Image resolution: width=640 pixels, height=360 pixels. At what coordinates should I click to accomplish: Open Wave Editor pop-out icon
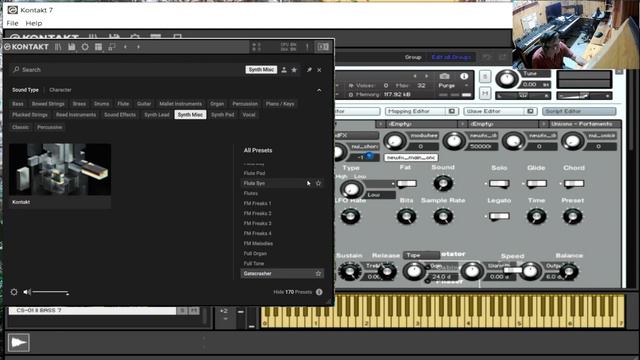pyautogui.click(x=530, y=111)
